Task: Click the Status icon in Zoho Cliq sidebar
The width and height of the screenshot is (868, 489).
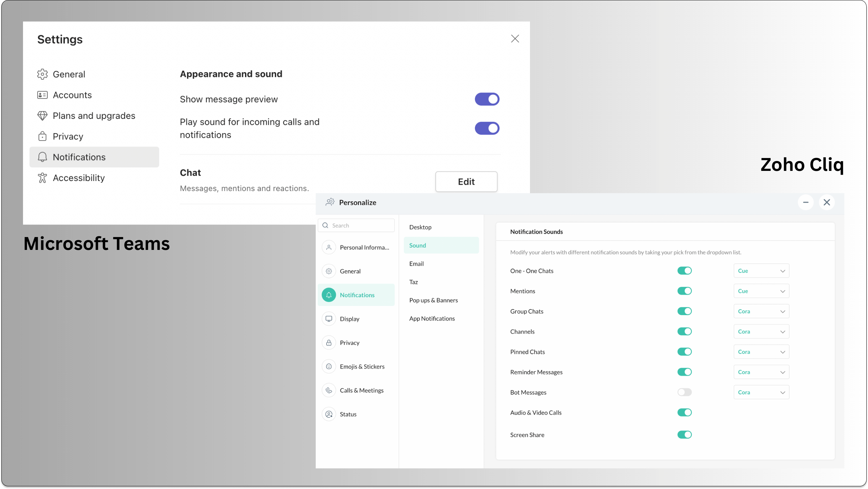Action: pyautogui.click(x=330, y=413)
